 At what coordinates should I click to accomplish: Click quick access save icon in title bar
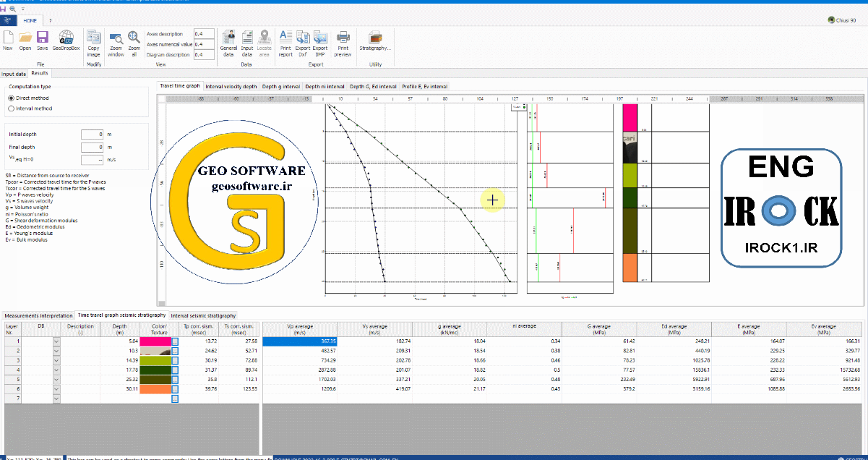(x=4, y=9)
